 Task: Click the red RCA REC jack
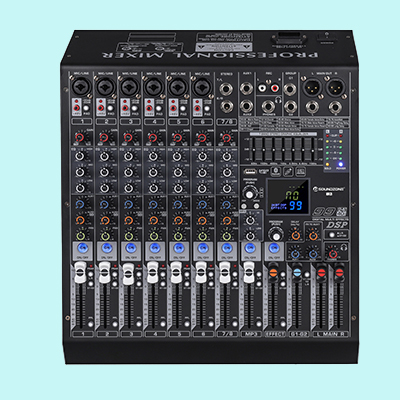(274, 88)
